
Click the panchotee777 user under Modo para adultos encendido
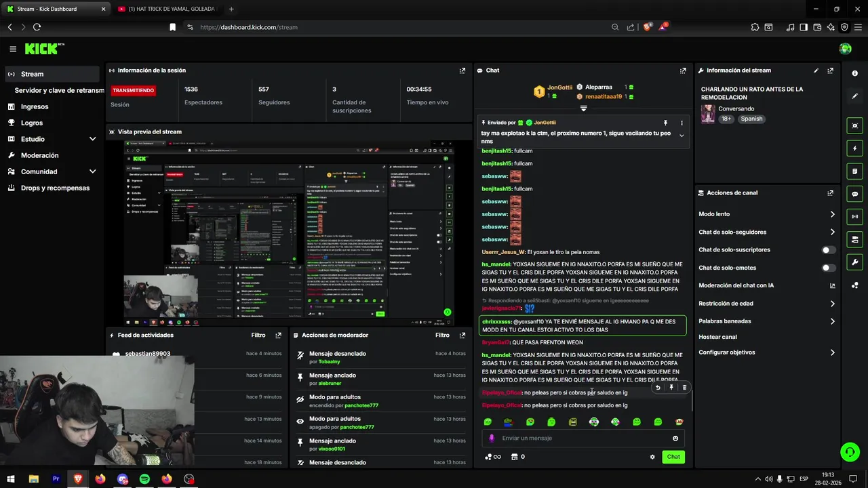[x=361, y=405]
